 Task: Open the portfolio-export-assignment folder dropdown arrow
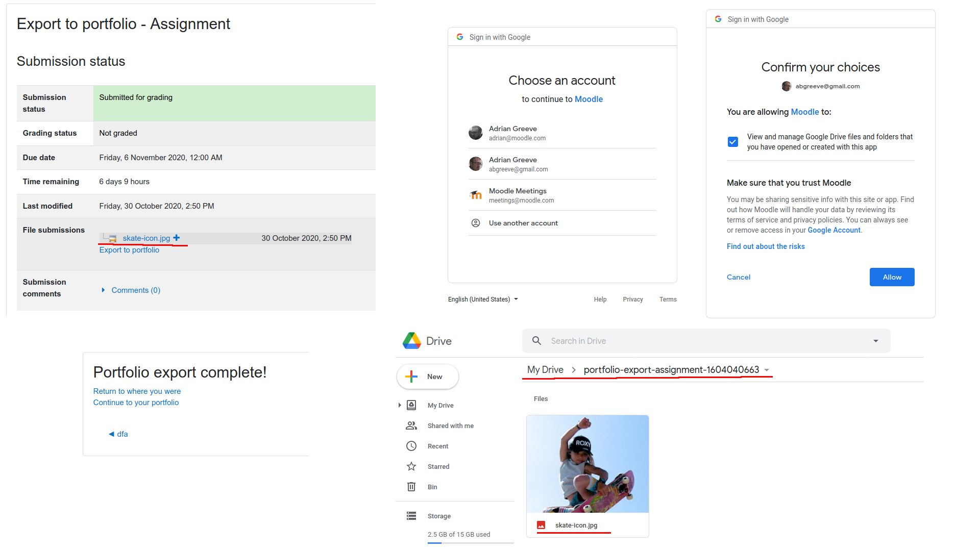pos(767,370)
